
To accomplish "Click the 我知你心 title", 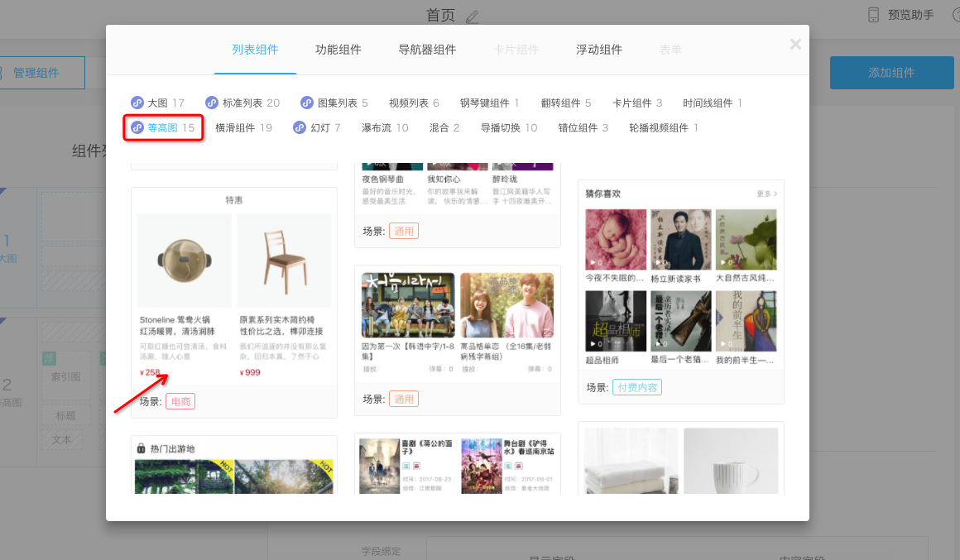I will 444,179.
